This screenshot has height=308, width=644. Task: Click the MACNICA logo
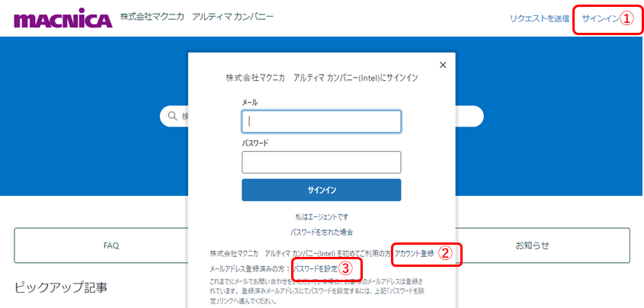click(62, 19)
